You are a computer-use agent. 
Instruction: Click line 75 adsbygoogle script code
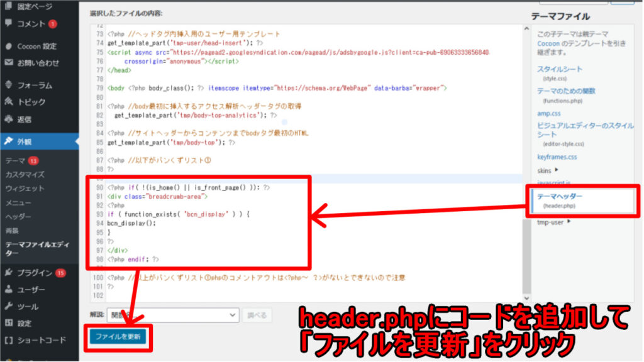point(298,53)
